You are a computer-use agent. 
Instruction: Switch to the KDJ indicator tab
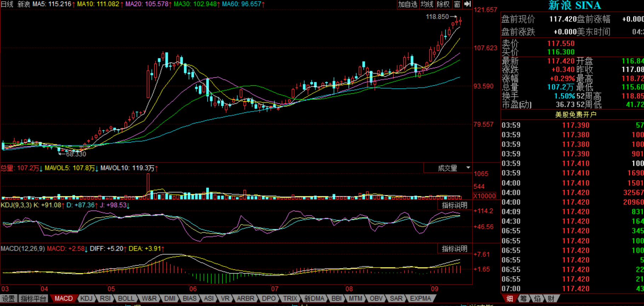point(86,299)
